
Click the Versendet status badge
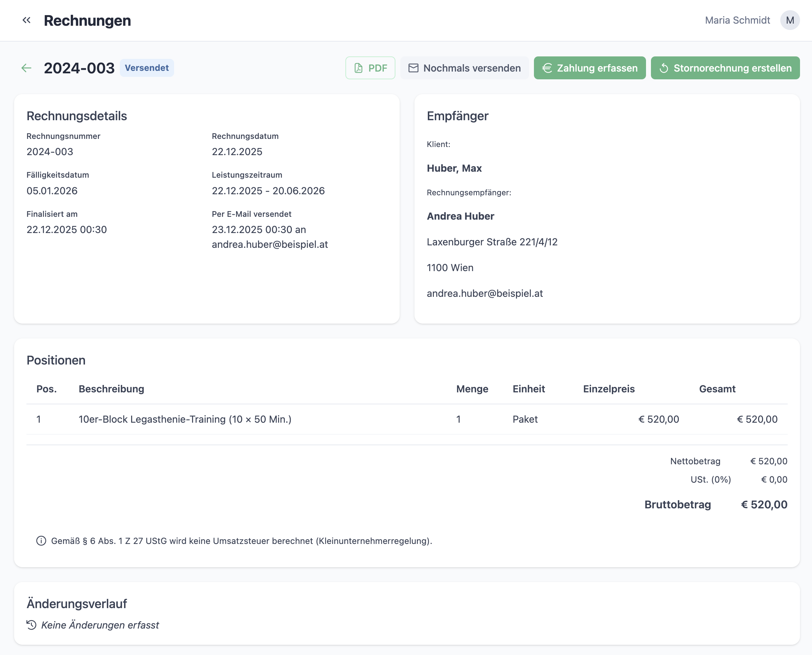(x=147, y=68)
